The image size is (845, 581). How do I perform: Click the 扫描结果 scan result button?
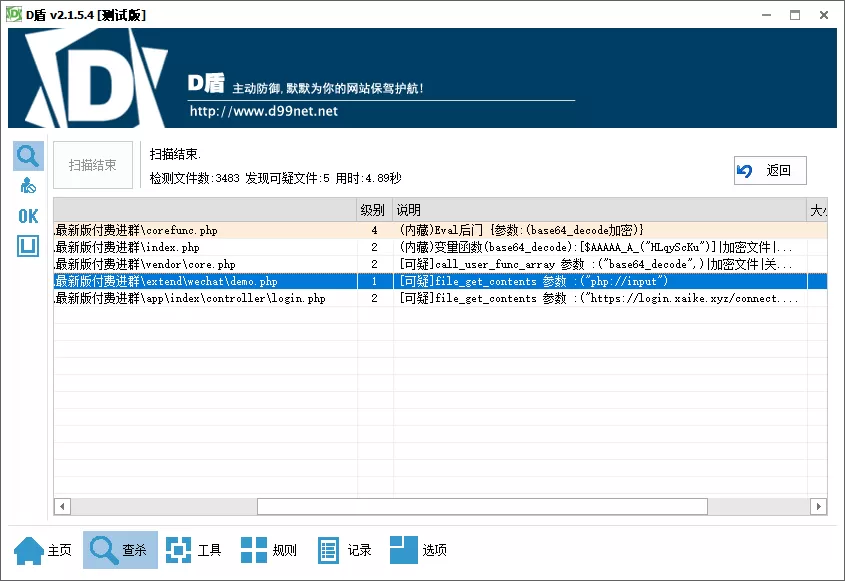point(92,166)
